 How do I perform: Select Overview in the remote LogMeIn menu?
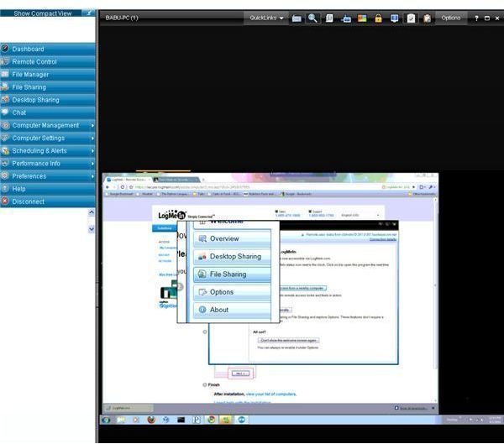coord(232,238)
